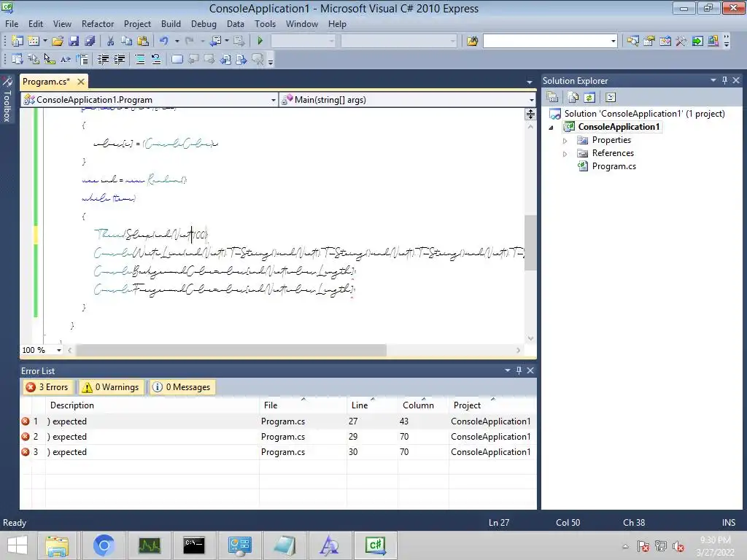Viewport: 747px width, 560px height.
Task: Toggle the 3 Errors filter
Action: [x=47, y=387]
